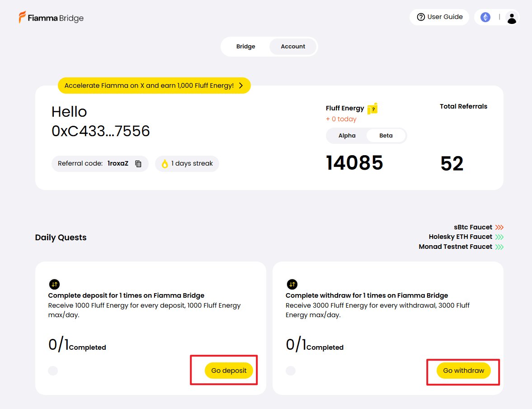Click the swap arrows icon on the deposit quest
This screenshot has width=532, height=409.
pyautogui.click(x=54, y=284)
